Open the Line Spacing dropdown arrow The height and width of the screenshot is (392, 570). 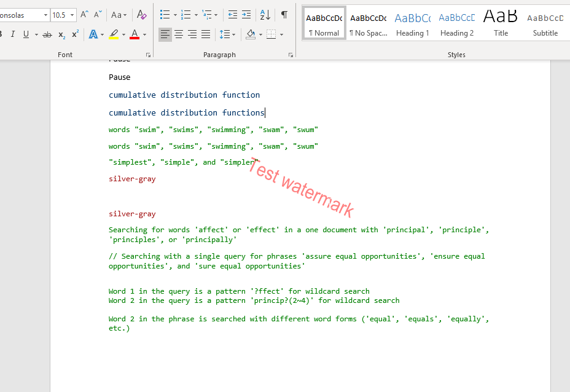234,33
